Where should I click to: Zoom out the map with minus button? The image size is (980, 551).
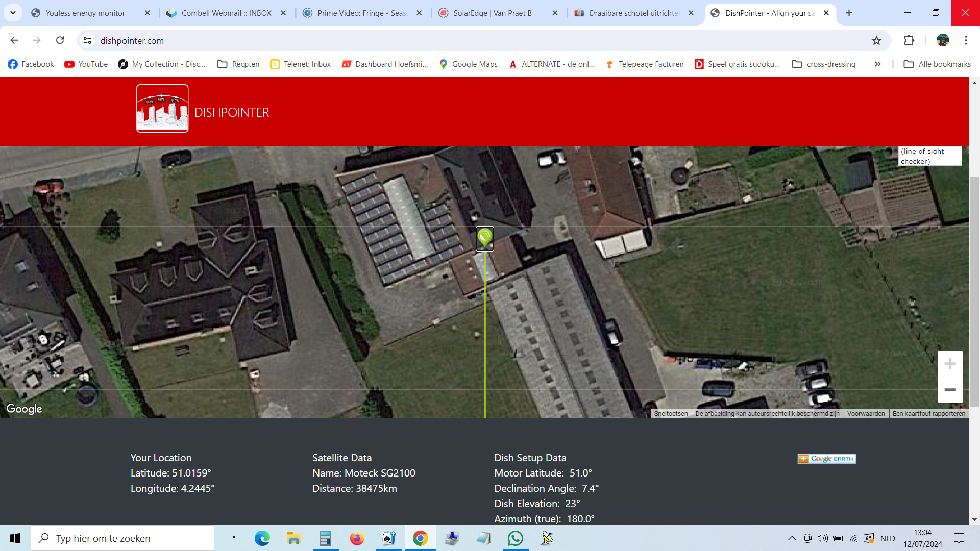(950, 390)
